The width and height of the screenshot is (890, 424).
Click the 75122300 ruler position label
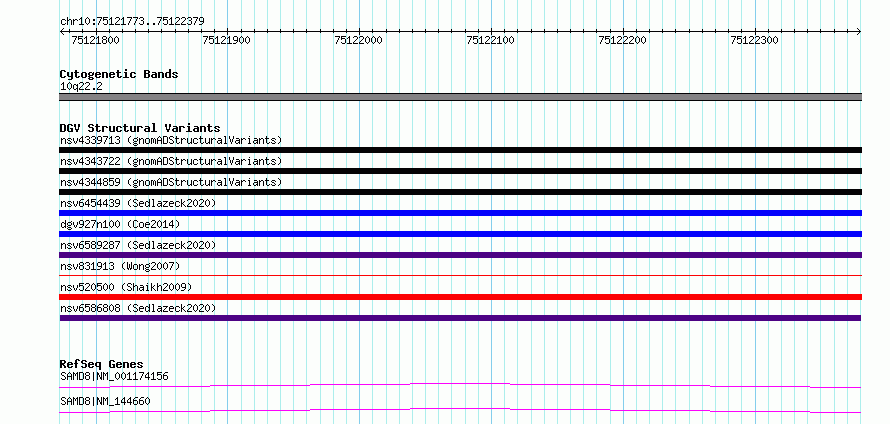click(754, 40)
